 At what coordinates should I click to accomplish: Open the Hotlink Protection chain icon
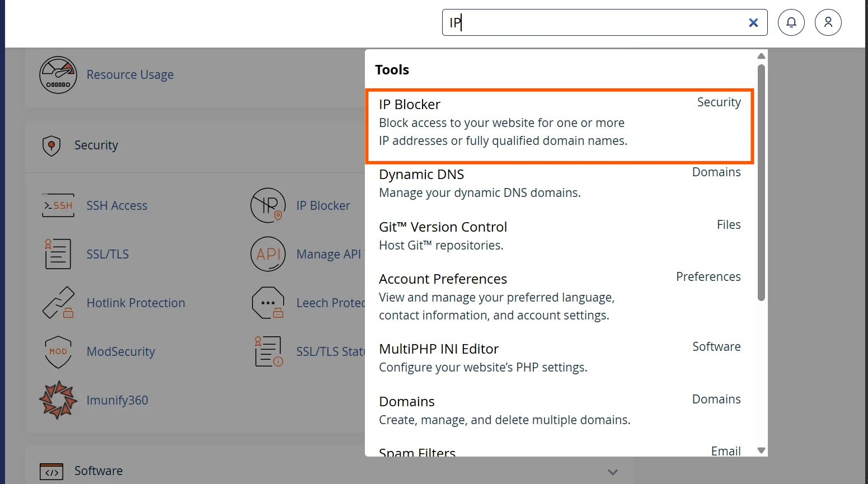click(x=58, y=303)
